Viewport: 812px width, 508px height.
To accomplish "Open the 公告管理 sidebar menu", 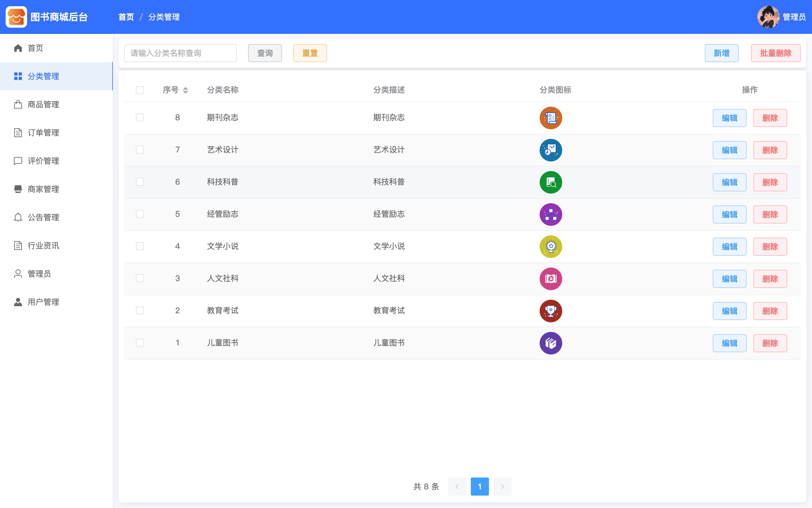I will [56, 217].
